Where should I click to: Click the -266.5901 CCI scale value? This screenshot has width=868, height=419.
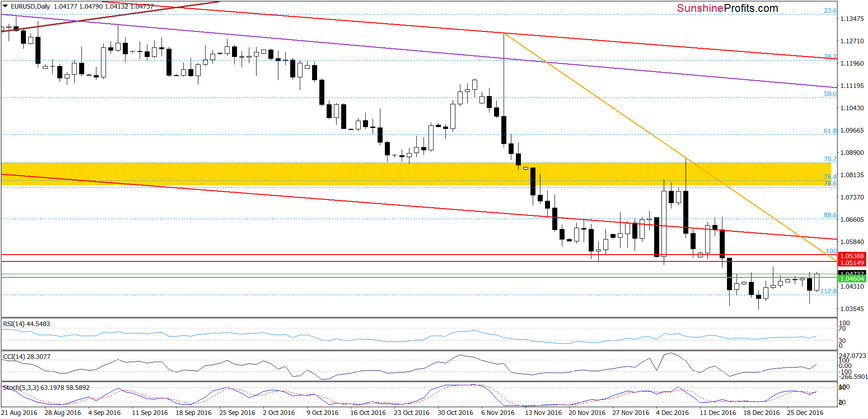(x=853, y=377)
